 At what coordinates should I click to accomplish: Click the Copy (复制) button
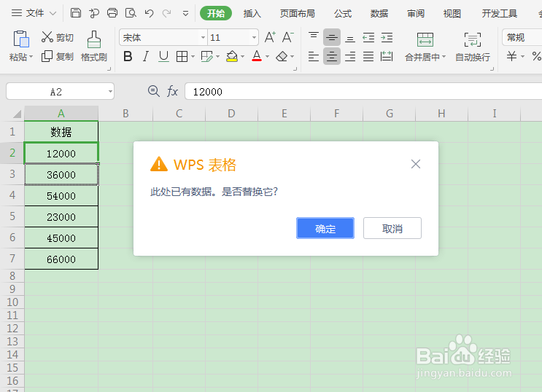[58, 56]
